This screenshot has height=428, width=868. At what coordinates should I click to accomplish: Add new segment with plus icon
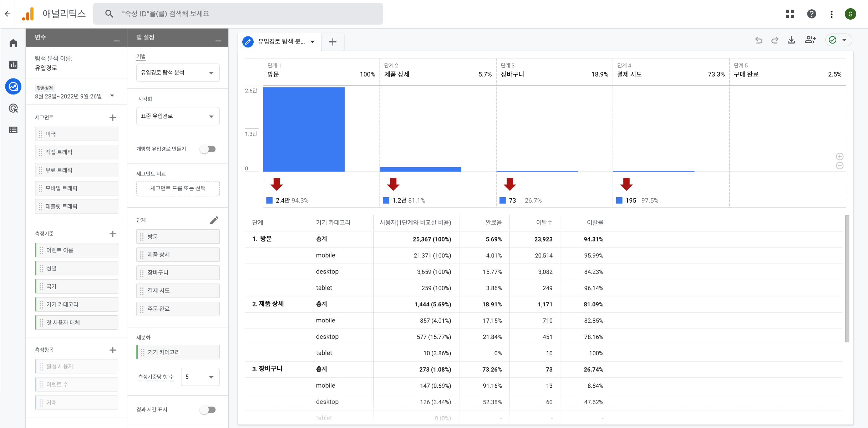(x=113, y=118)
